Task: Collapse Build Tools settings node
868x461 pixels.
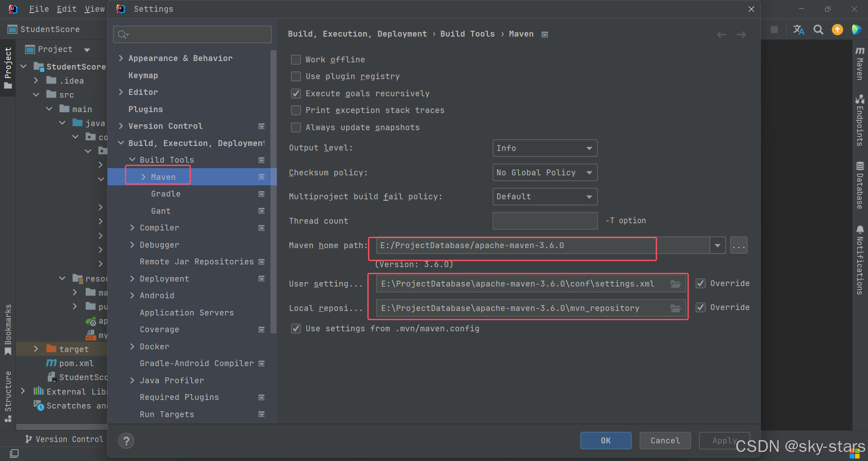Action: coord(132,160)
